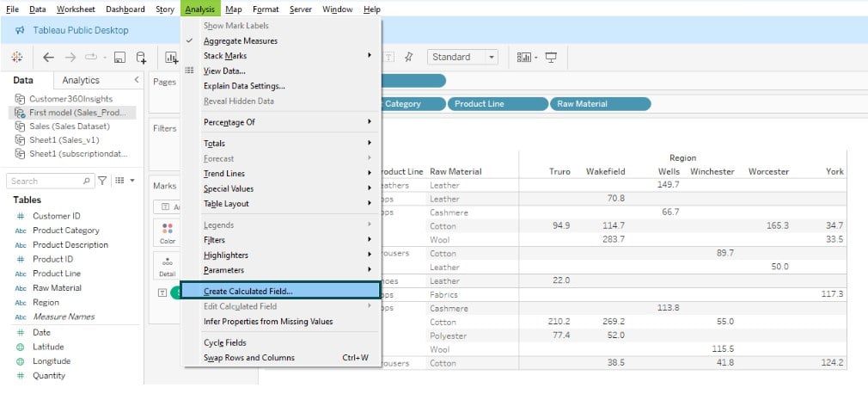Click the globe icon beside Latitude

[x=21, y=347]
